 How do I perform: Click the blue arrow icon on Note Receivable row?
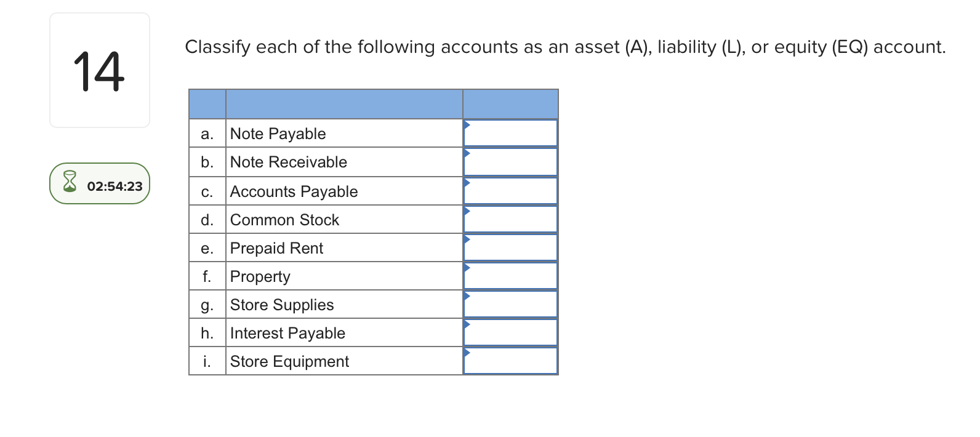coord(468,152)
